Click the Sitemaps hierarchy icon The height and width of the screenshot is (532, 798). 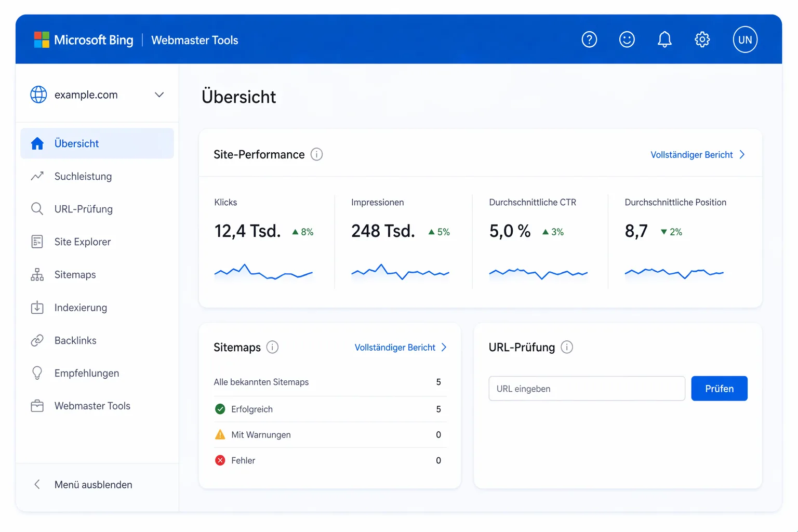(37, 274)
